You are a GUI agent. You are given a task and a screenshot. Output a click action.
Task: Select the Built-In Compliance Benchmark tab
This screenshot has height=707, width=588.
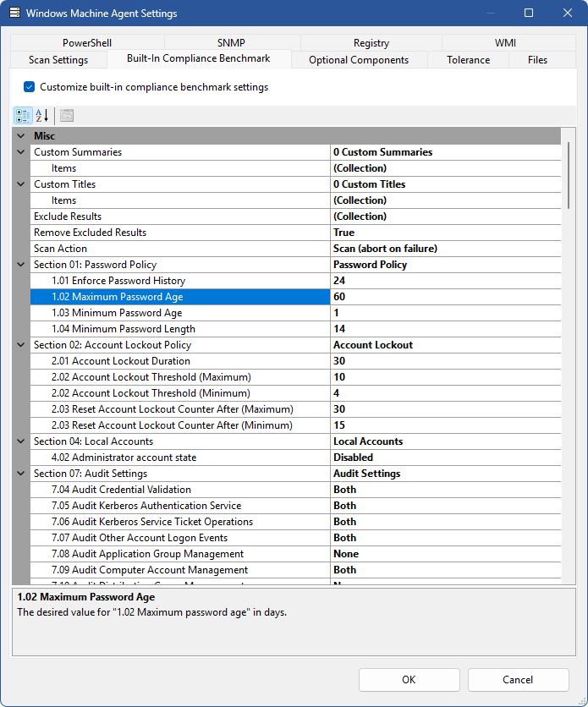pyautogui.click(x=199, y=58)
